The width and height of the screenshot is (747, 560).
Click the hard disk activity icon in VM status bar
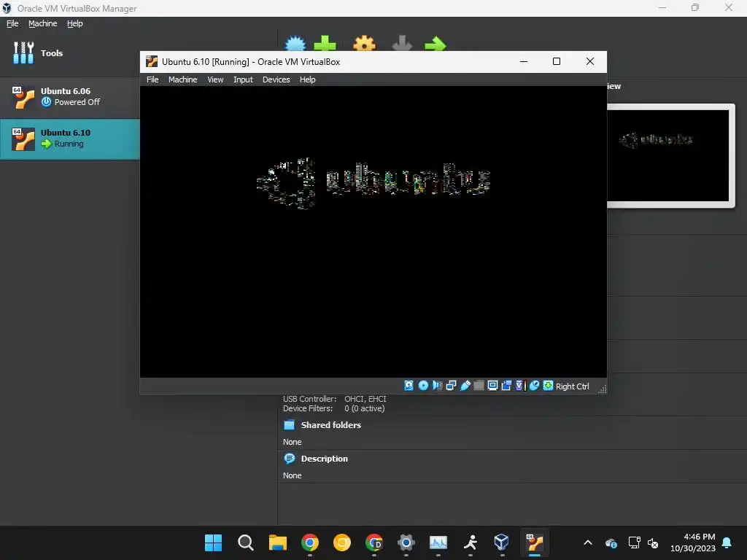pos(409,386)
